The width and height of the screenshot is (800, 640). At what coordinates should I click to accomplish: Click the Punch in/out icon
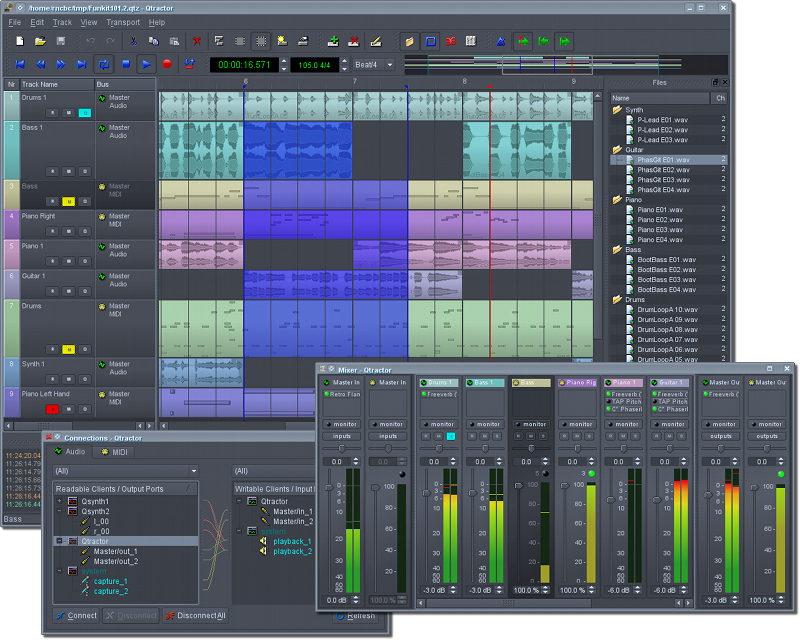point(189,64)
